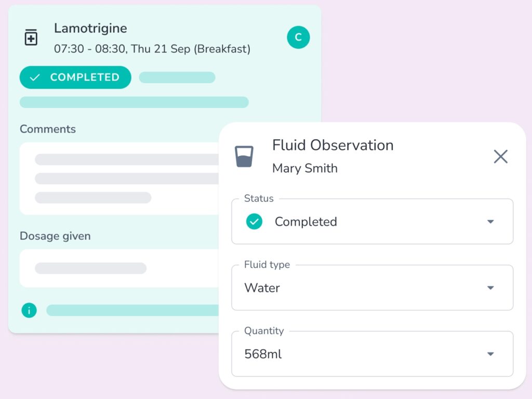Click the Mary Smith patient name
532x399 pixels.
305,168
